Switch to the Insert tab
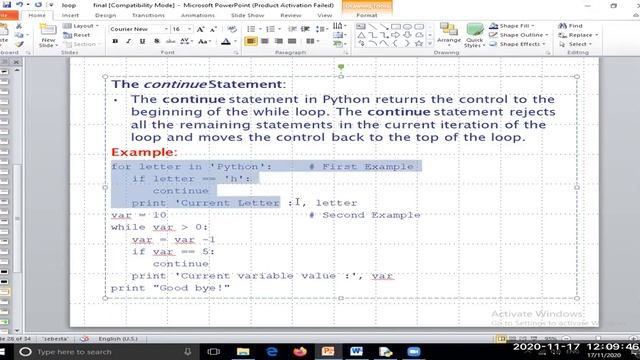 [x=70, y=15]
